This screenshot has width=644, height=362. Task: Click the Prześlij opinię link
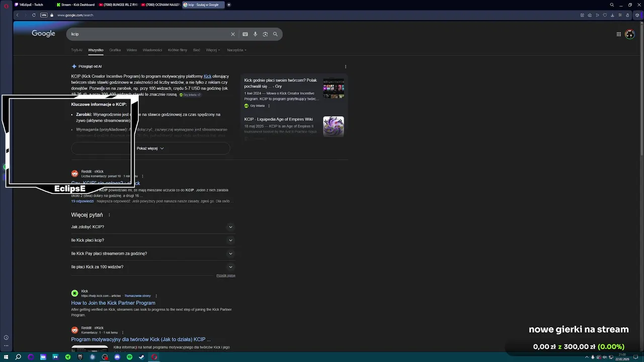[226, 276]
